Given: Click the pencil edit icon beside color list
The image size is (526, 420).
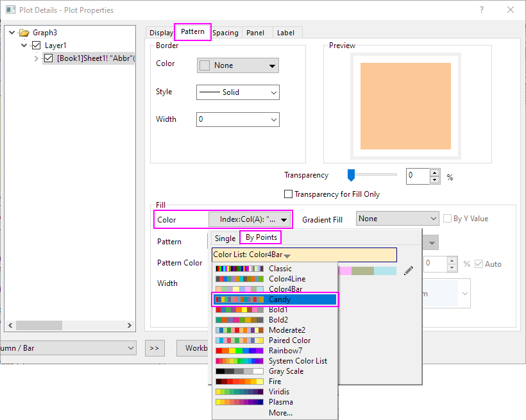Looking at the screenshot, I should 408,271.
